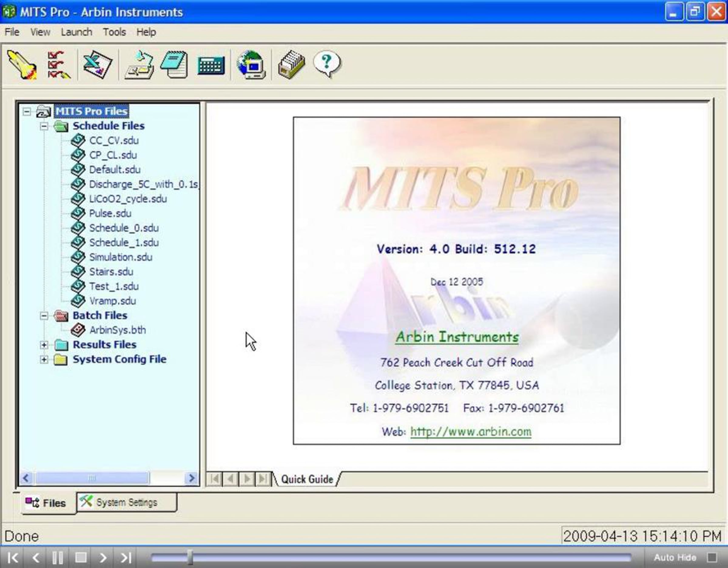Click the globe and computer toolbar icon
The width and height of the screenshot is (728, 568).
(x=251, y=65)
